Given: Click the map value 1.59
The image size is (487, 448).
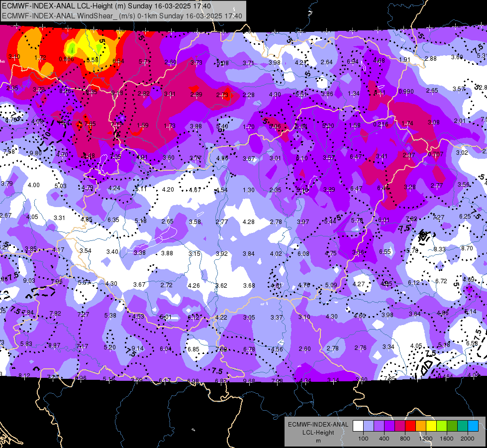Looking at the screenshot, I should (143, 125).
